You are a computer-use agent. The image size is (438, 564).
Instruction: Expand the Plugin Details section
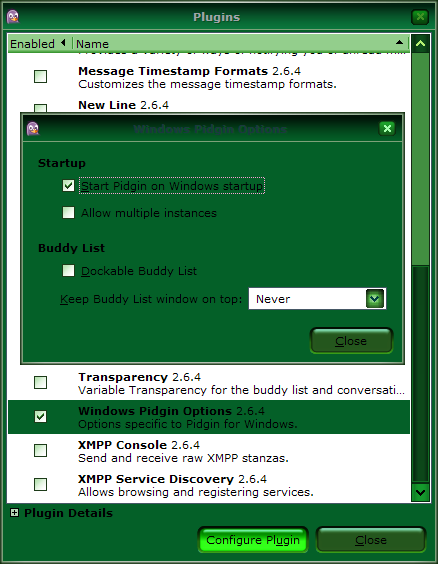(x=14, y=513)
